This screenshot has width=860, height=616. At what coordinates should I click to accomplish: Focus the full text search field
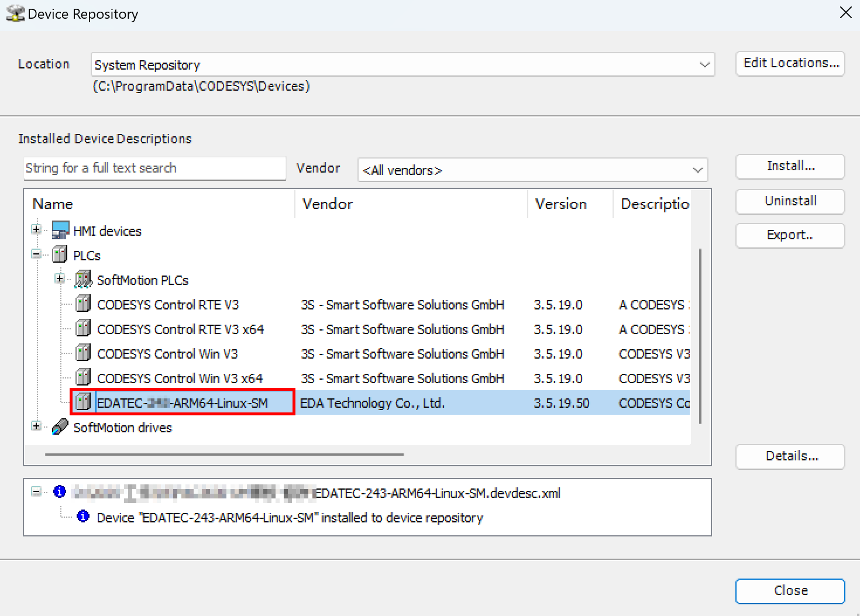(154, 168)
